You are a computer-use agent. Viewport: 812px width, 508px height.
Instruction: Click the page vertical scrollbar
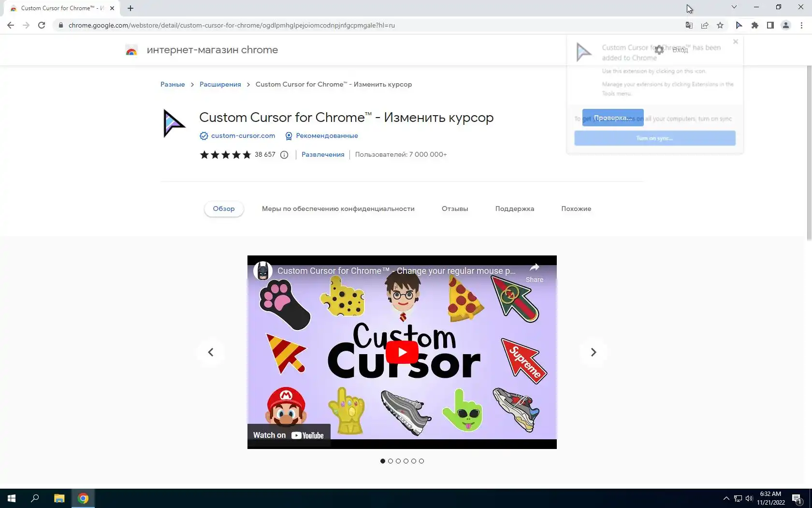pyautogui.click(x=809, y=153)
